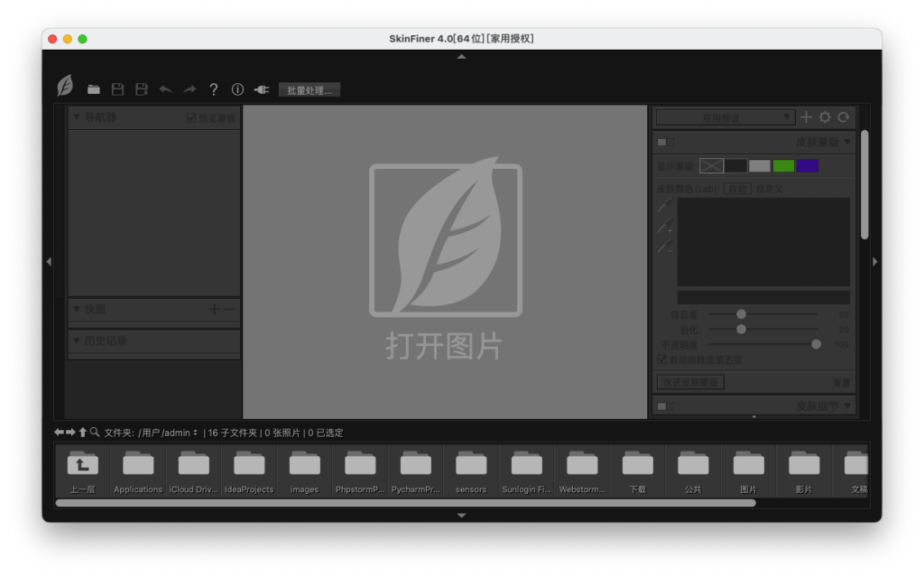Screen dimensions: 924x578
Task: Remove a snapshot with the minus icon
Action: (229, 309)
